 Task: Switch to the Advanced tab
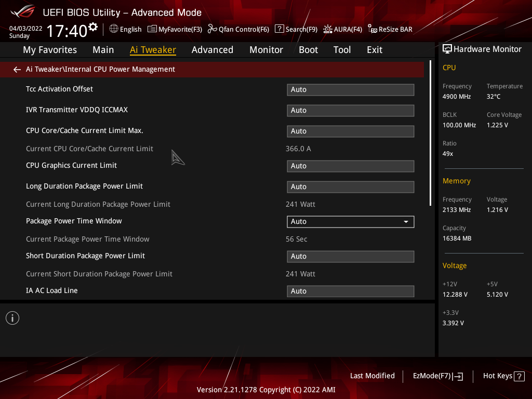[212, 50]
